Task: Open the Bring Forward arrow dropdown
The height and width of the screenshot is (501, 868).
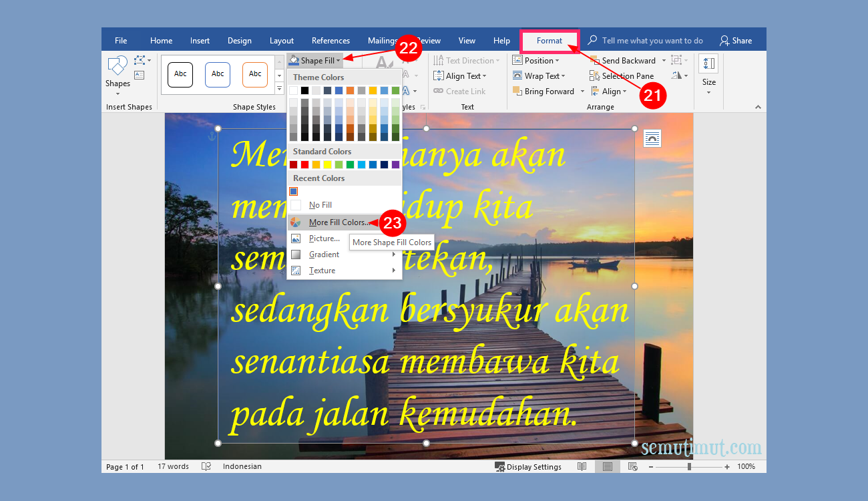Action: (582, 92)
